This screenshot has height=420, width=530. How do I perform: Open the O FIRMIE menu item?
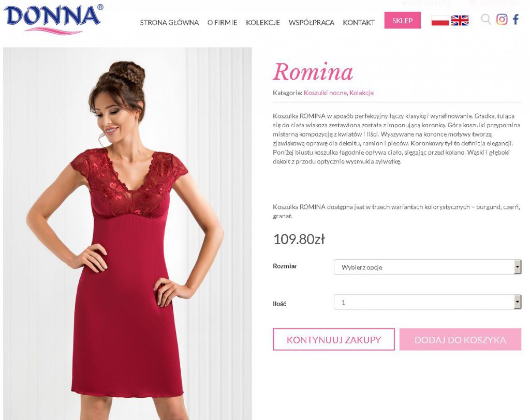point(222,23)
